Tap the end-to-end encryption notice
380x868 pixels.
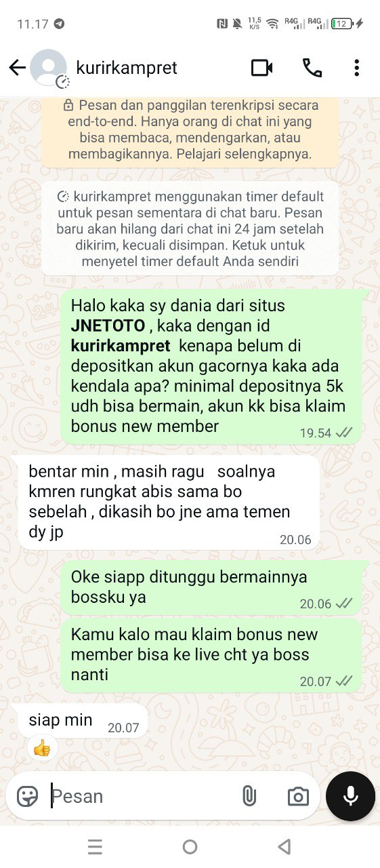click(190, 130)
